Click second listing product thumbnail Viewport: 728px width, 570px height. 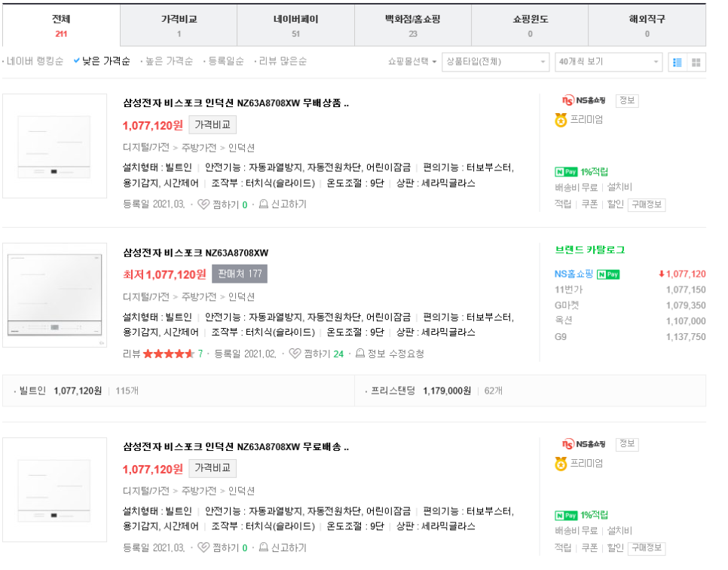54,295
